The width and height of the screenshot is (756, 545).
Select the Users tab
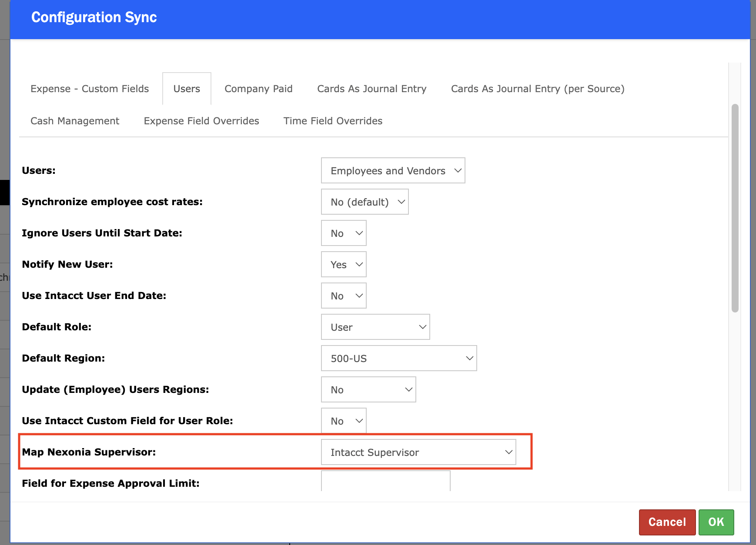point(187,89)
